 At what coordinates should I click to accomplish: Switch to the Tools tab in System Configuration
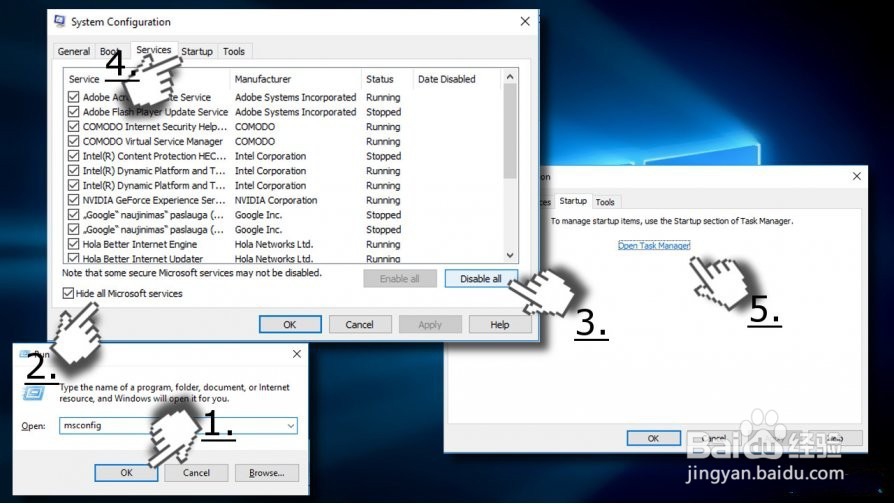234,51
